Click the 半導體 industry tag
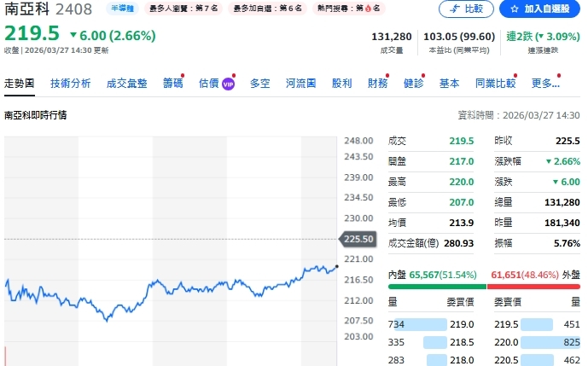The width and height of the screenshot is (588, 366). pos(123,9)
